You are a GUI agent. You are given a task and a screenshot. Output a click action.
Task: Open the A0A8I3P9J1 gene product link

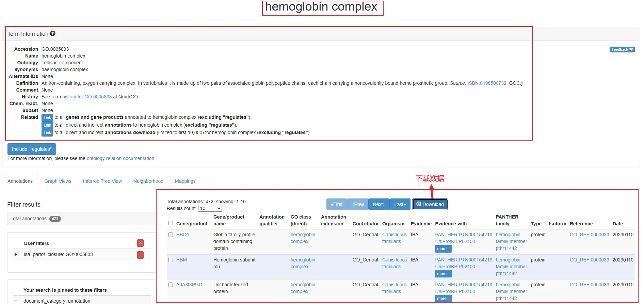tap(189, 285)
